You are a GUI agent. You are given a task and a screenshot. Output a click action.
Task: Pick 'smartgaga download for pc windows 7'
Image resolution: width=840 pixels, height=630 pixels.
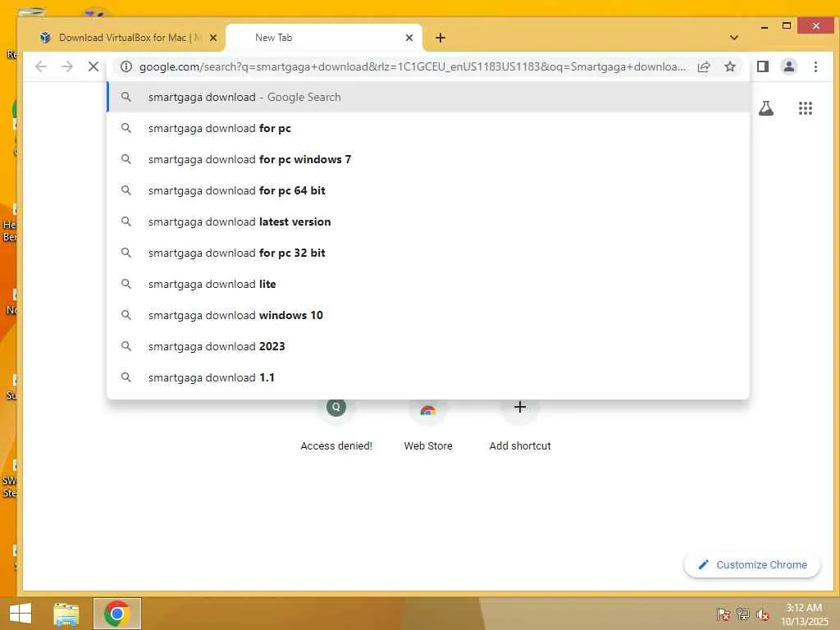(428, 159)
